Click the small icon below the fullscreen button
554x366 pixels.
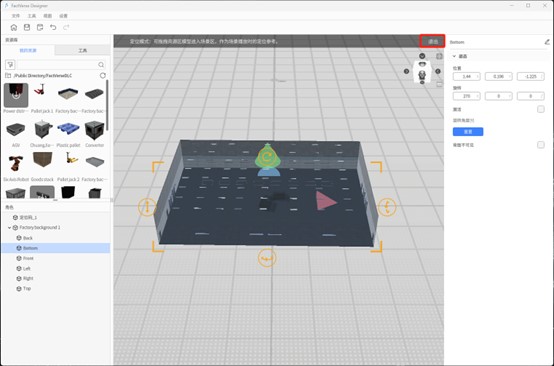pyautogui.click(x=439, y=84)
